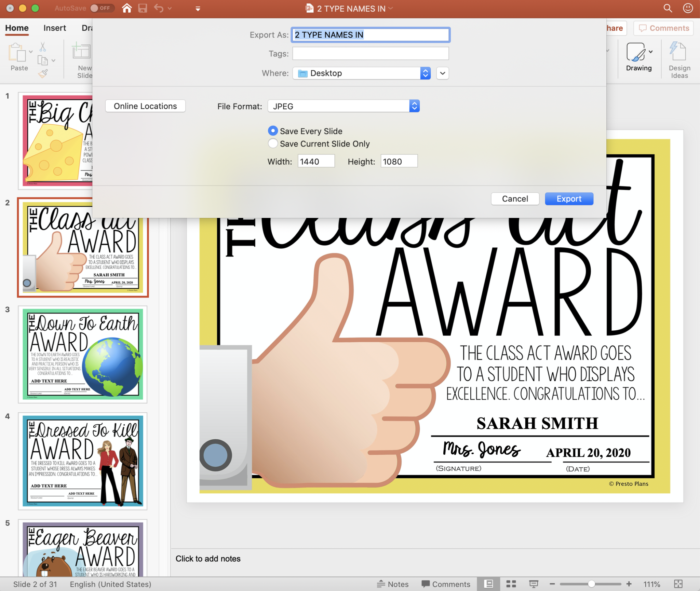This screenshot has width=700, height=591.
Task: Switch to the Insert ribbon tab
Action: pyautogui.click(x=55, y=28)
